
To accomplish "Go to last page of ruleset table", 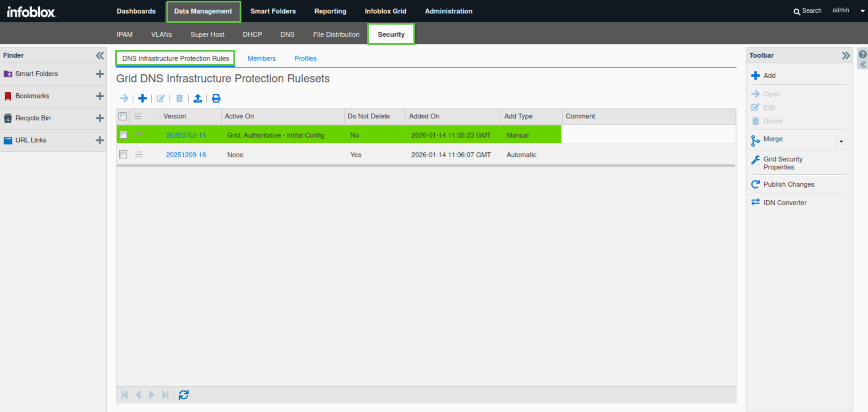I will (x=165, y=395).
